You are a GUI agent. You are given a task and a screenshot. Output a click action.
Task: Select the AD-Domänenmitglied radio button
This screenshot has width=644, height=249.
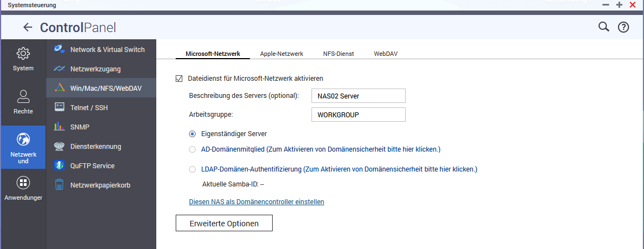point(192,149)
